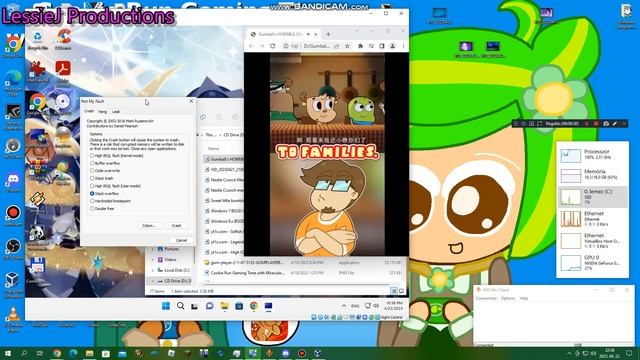Click the VM taskbar clock

pyautogui.click(x=393, y=306)
